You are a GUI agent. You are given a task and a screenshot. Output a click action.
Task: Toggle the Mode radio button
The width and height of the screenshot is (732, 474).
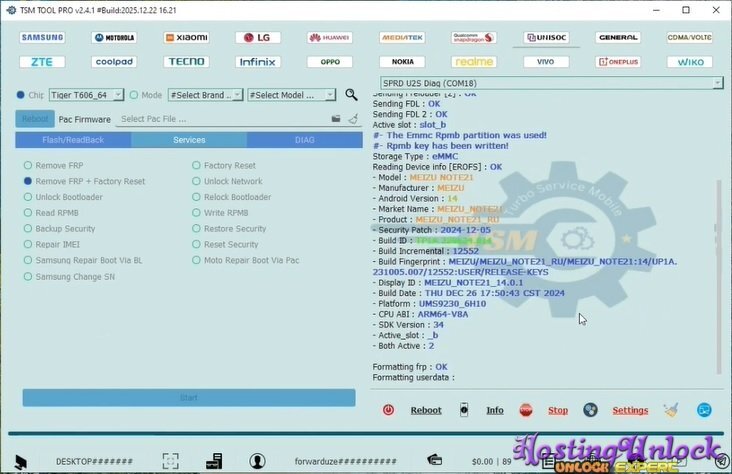[x=134, y=95]
